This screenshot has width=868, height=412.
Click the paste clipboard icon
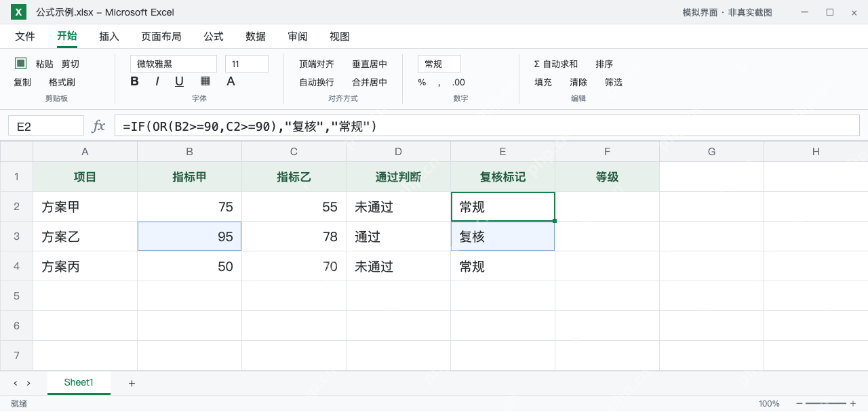click(21, 63)
